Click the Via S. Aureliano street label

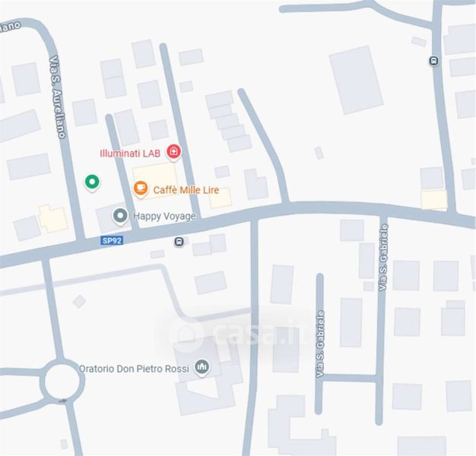click(x=57, y=97)
